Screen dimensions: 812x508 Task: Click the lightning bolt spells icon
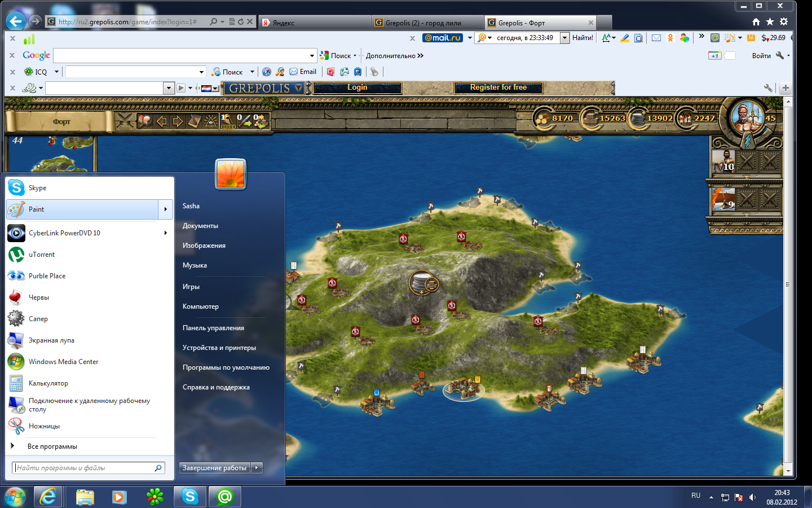[x=747, y=140]
